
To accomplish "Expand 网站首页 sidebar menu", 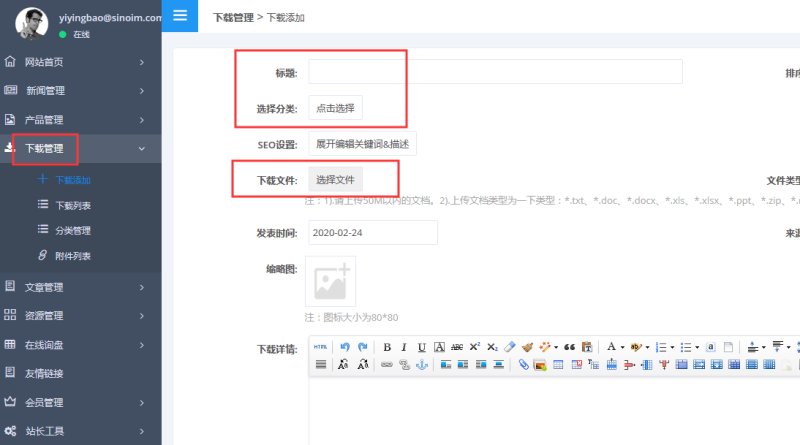I will [81, 62].
